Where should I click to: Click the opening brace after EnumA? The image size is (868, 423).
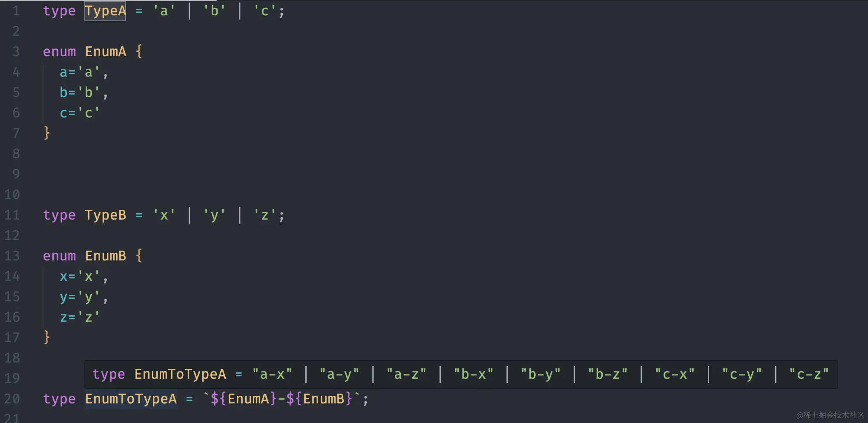coord(139,52)
